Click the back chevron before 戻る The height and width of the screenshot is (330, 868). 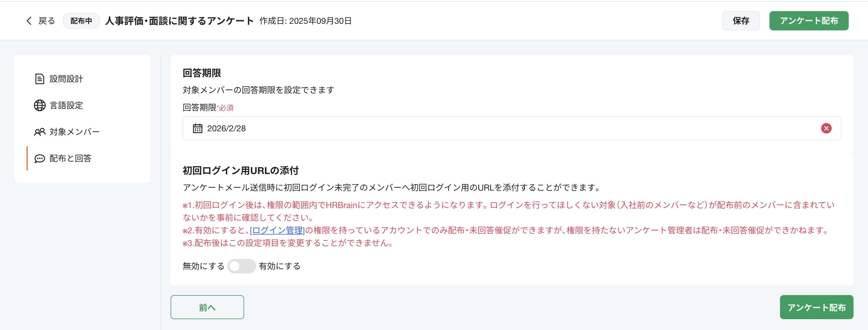coord(29,21)
